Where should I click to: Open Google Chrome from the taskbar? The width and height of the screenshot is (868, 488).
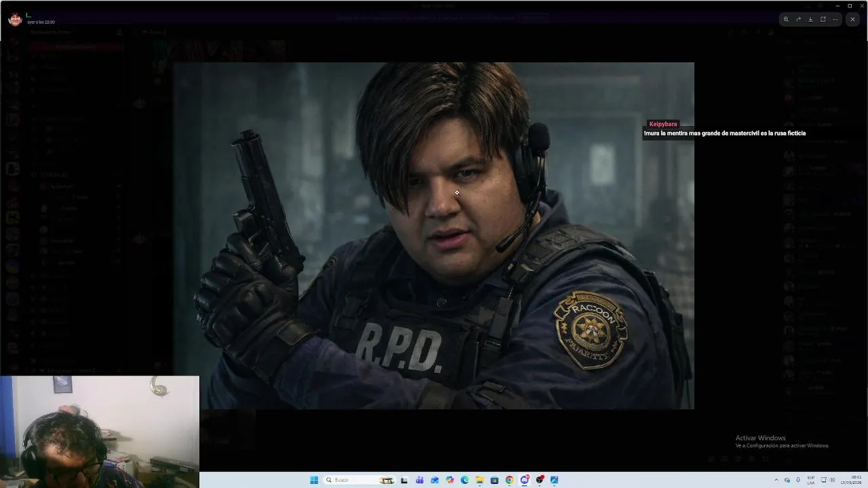509,480
